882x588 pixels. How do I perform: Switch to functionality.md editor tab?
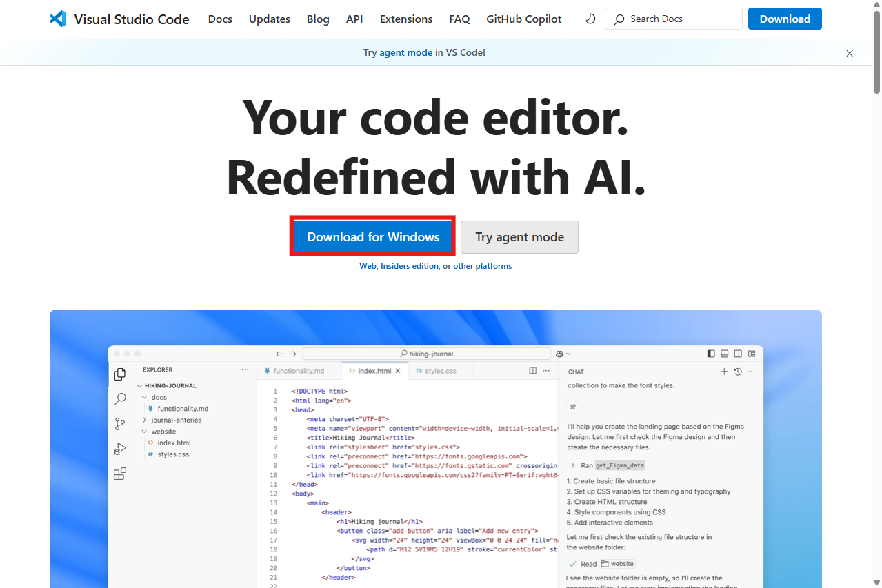299,371
